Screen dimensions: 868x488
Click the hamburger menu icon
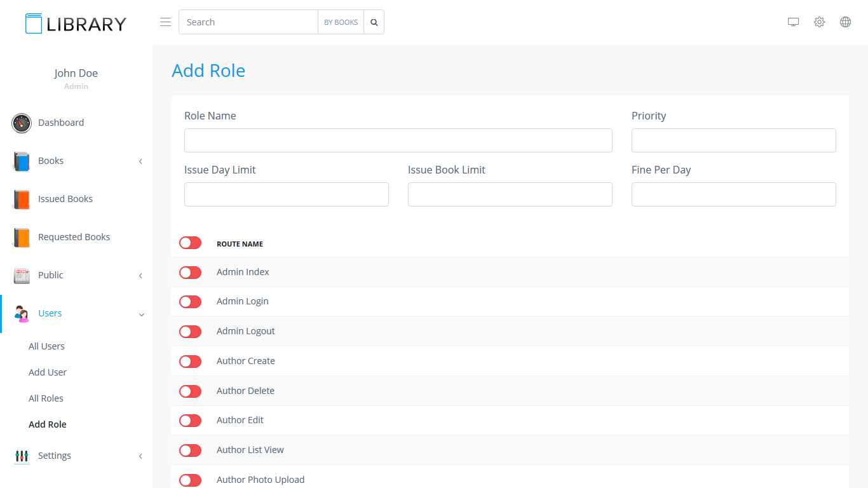pos(165,22)
